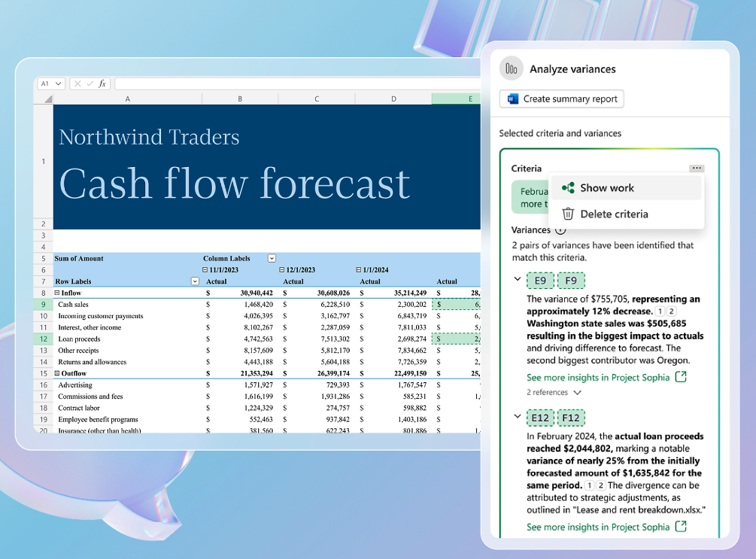Choose Delete criteria from menu

click(626, 214)
